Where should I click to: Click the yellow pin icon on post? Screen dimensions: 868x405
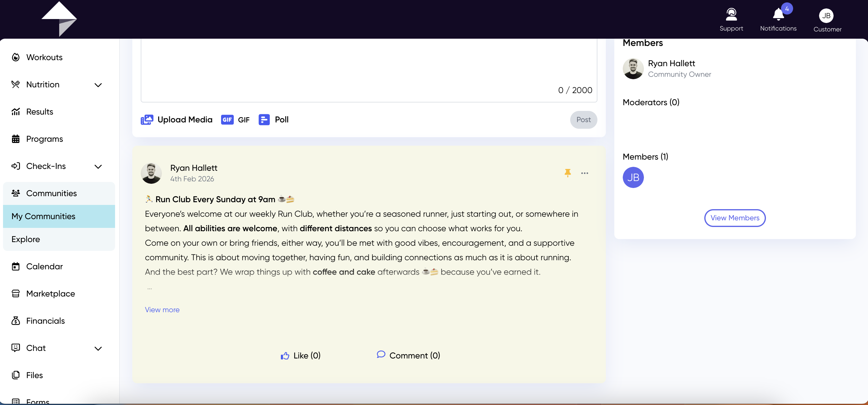567,173
